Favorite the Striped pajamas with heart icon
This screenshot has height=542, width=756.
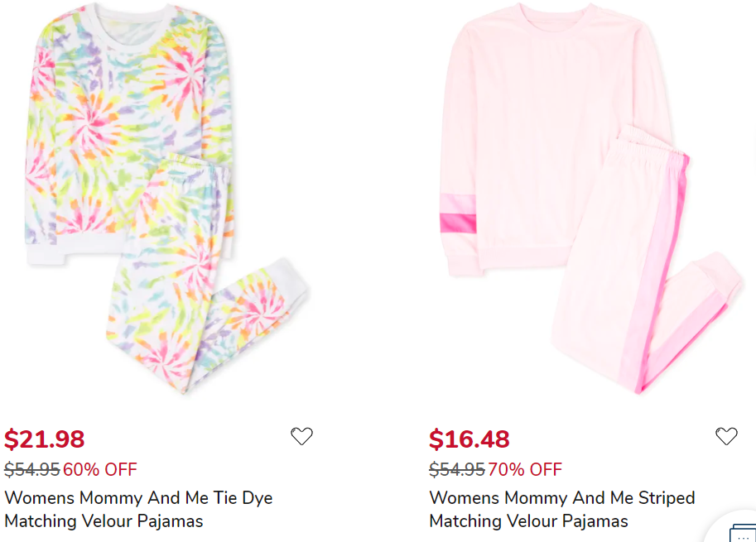pos(726,436)
